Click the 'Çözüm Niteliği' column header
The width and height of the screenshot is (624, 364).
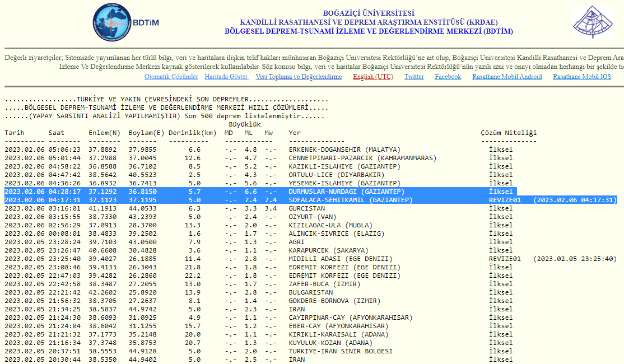coord(509,133)
